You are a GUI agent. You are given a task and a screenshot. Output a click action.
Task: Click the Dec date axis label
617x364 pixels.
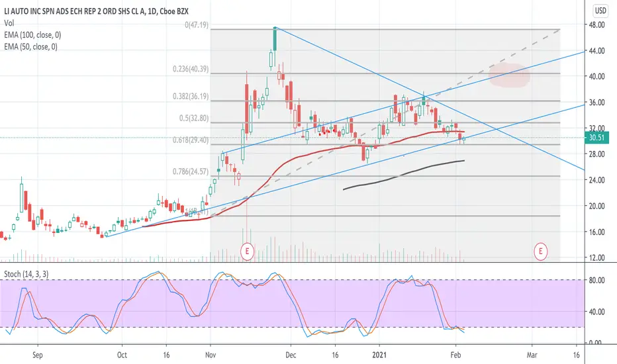(291, 355)
